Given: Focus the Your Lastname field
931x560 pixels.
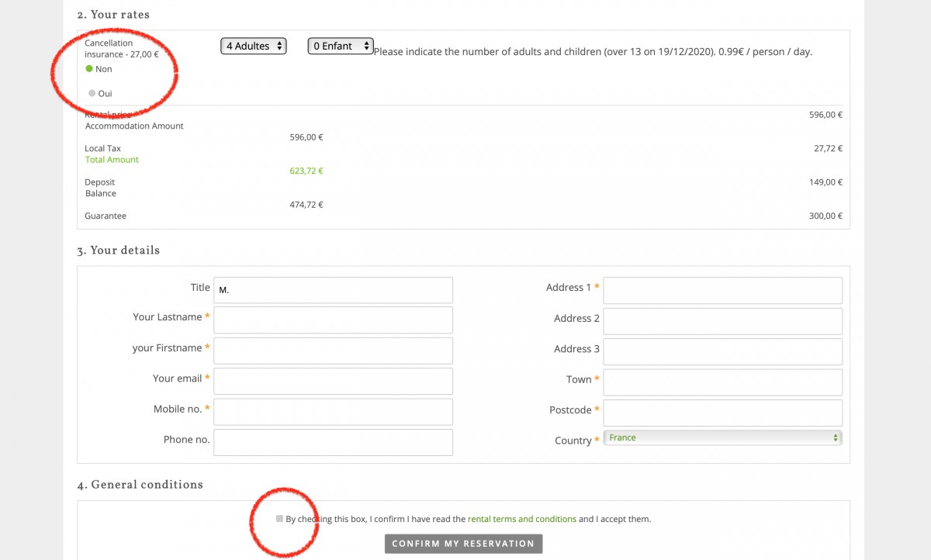Looking at the screenshot, I should pyautogui.click(x=333, y=320).
